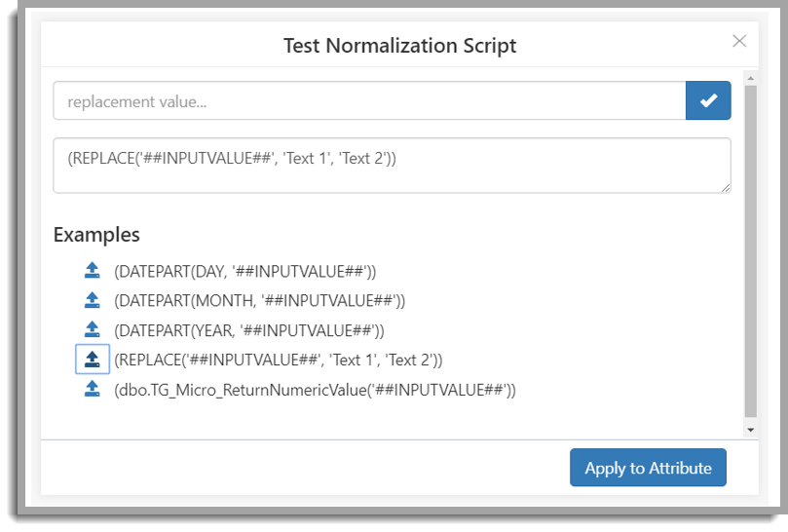Focus the normalization script text area
The height and width of the screenshot is (532, 788).
coord(392,166)
